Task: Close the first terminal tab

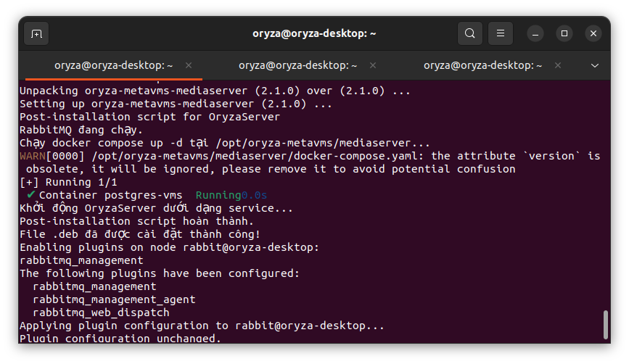Action: pyautogui.click(x=189, y=65)
